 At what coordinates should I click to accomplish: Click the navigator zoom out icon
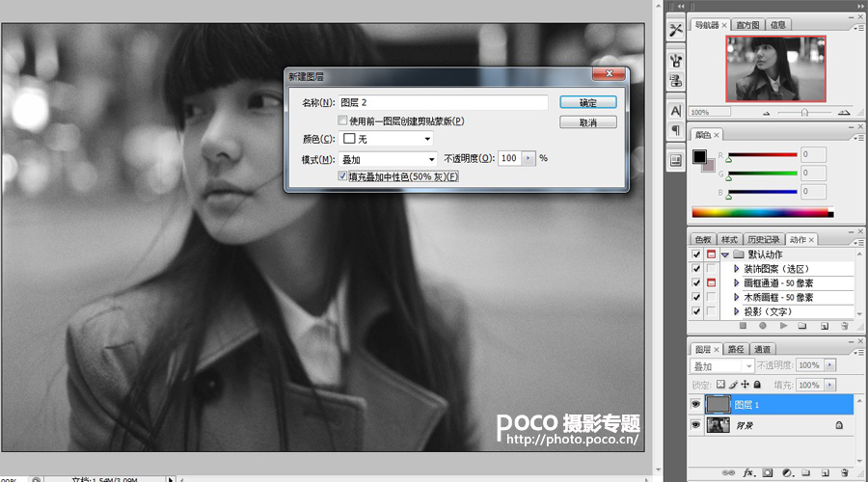(766, 113)
